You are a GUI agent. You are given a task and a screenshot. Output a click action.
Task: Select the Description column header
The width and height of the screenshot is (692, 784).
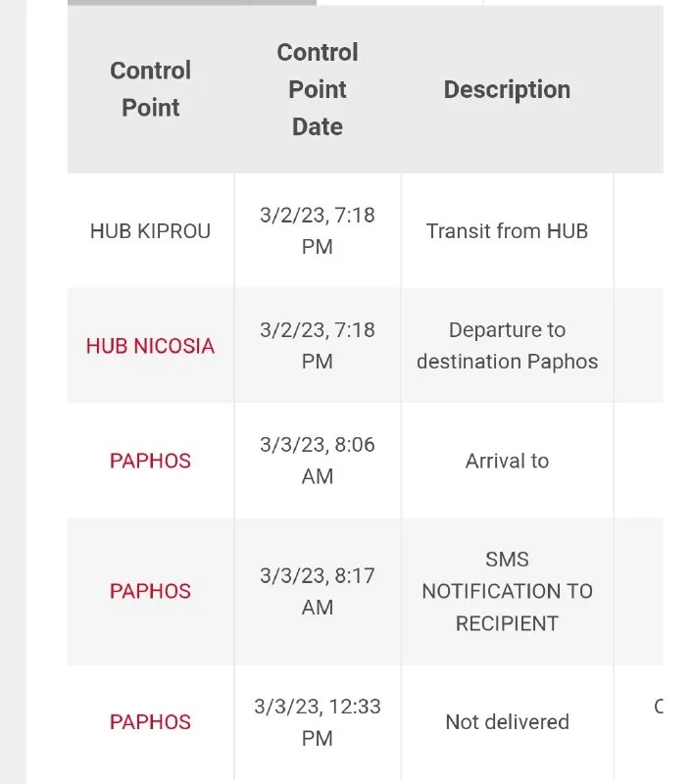pos(507,89)
